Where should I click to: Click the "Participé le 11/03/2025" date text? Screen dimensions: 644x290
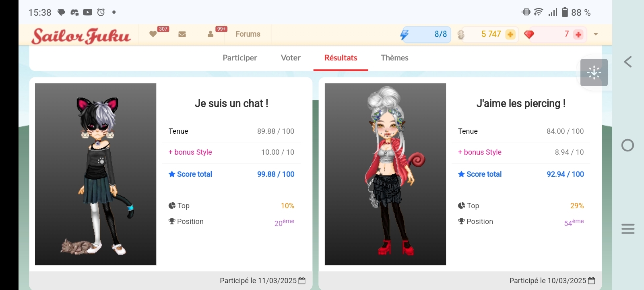pyautogui.click(x=258, y=281)
